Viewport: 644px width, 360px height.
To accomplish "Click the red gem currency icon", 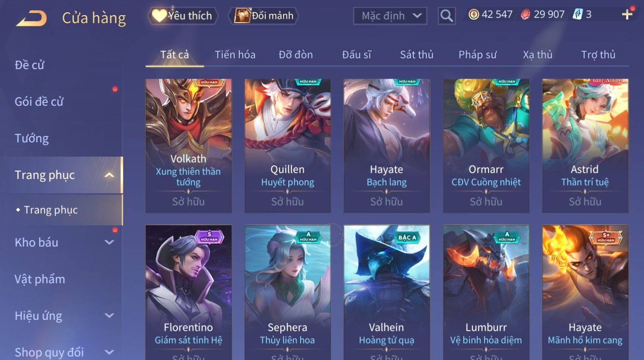I will pos(525,15).
